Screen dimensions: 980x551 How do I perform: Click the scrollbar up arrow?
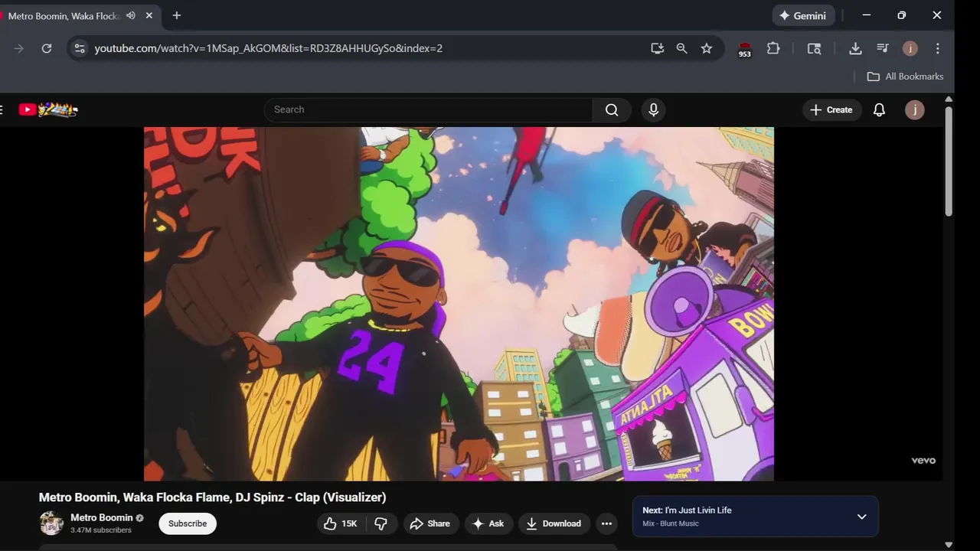pos(949,99)
